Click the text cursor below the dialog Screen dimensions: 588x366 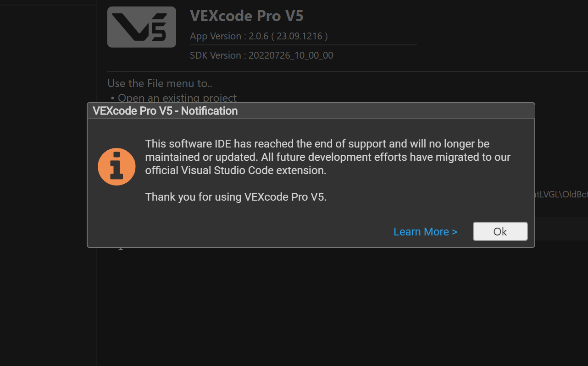(120, 247)
